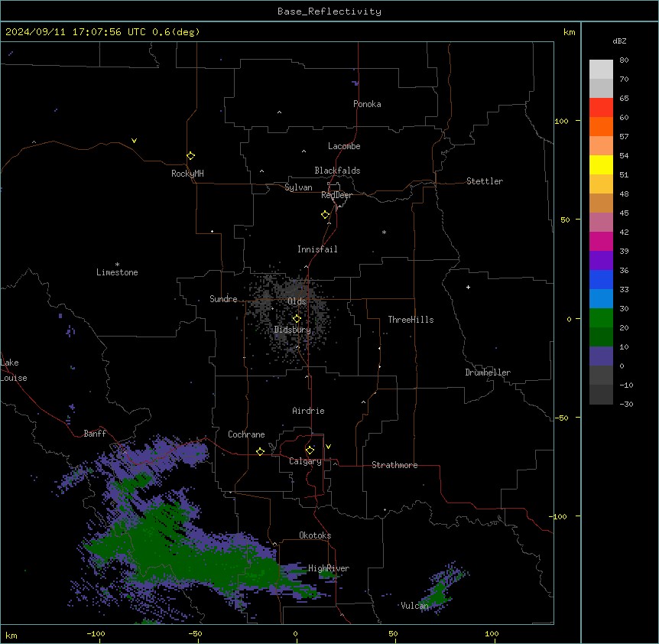Select the Olds city label
Screen dimensions: 659x644
[x=297, y=301]
